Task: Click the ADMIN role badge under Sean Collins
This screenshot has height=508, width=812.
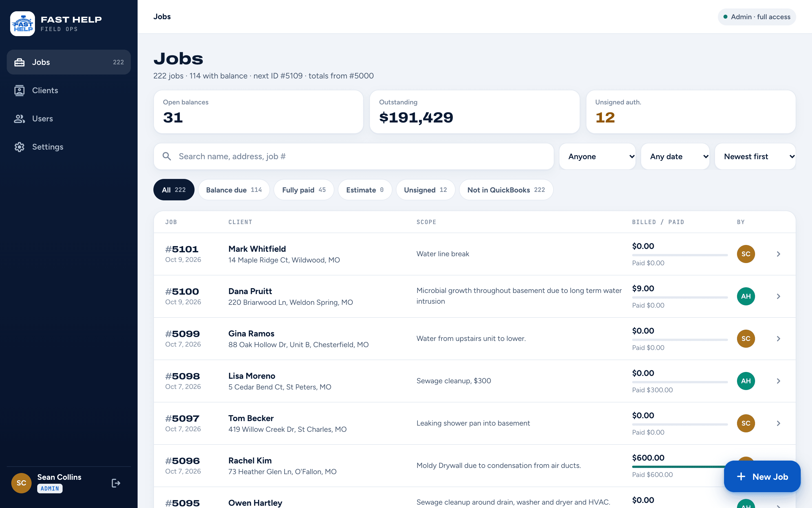Action: pos(50,489)
